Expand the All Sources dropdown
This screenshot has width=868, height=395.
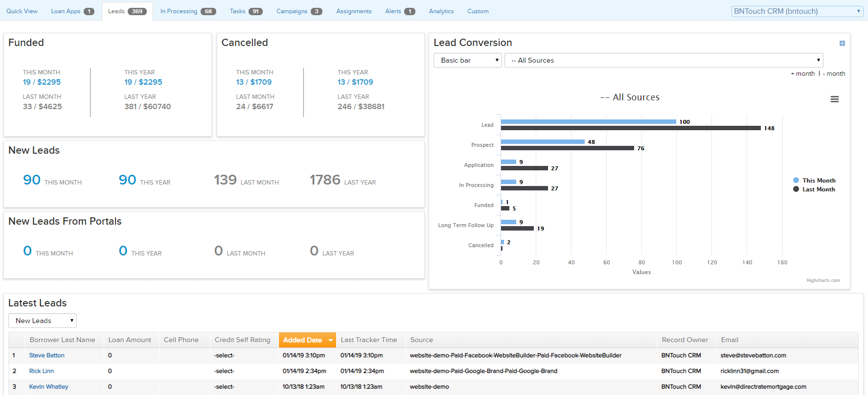coord(663,60)
